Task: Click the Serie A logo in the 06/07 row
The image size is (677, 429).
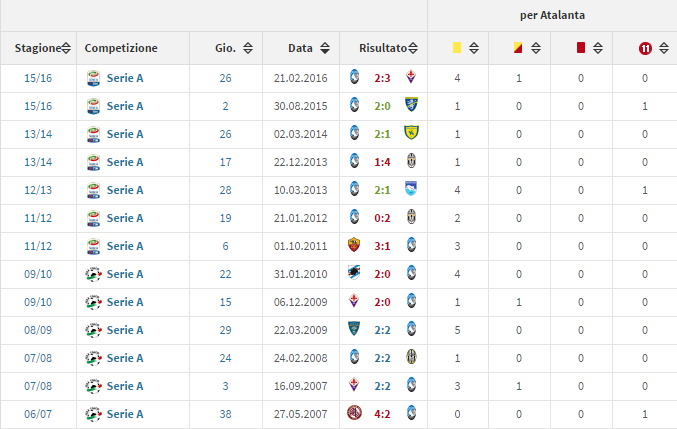Action: pyautogui.click(x=93, y=413)
